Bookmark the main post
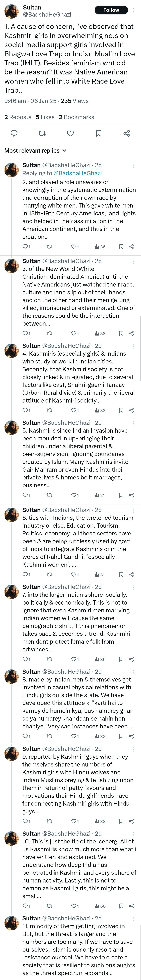 click(98, 133)
